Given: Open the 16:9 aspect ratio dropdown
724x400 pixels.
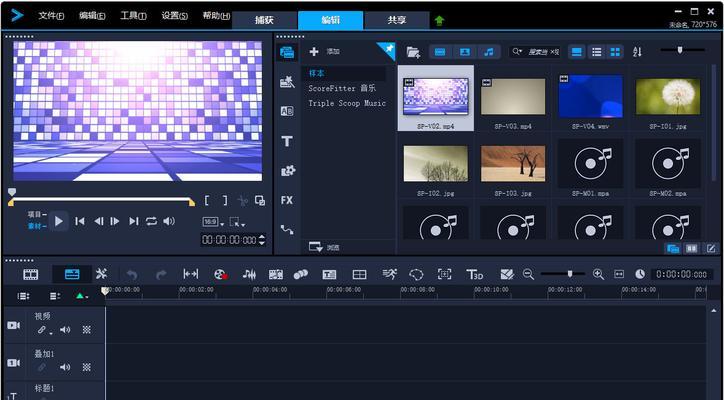Looking at the screenshot, I should coord(213,222).
